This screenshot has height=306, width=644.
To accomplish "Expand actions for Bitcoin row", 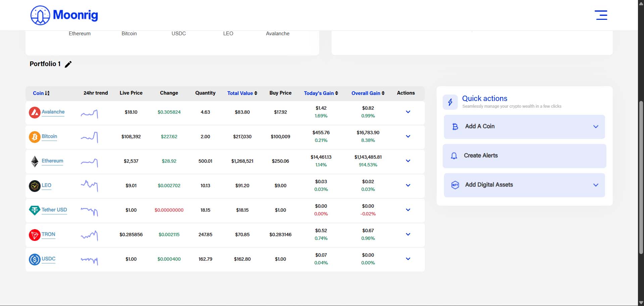I will [408, 136].
